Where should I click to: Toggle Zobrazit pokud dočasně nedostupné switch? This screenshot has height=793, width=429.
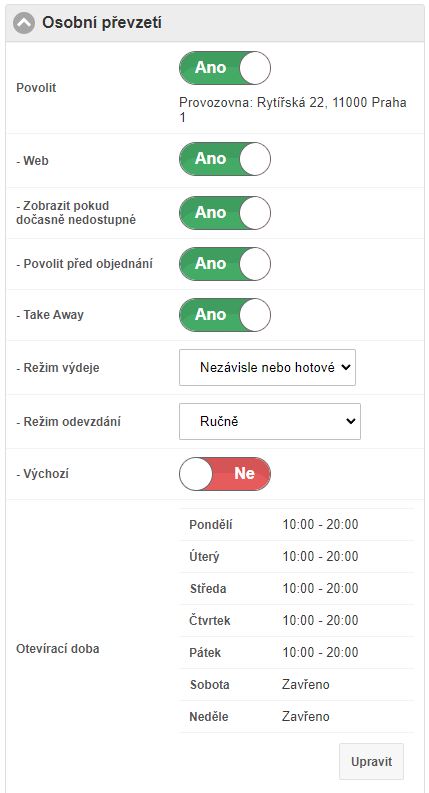coord(225,213)
